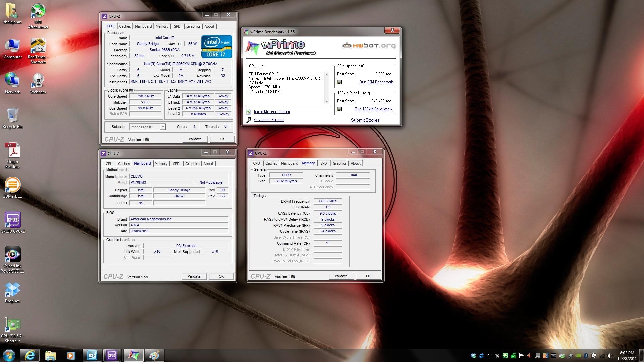The height and width of the screenshot is (362, 644).
Task: Switch to the wPrime taskbar button
Action: tap(133, 355)
